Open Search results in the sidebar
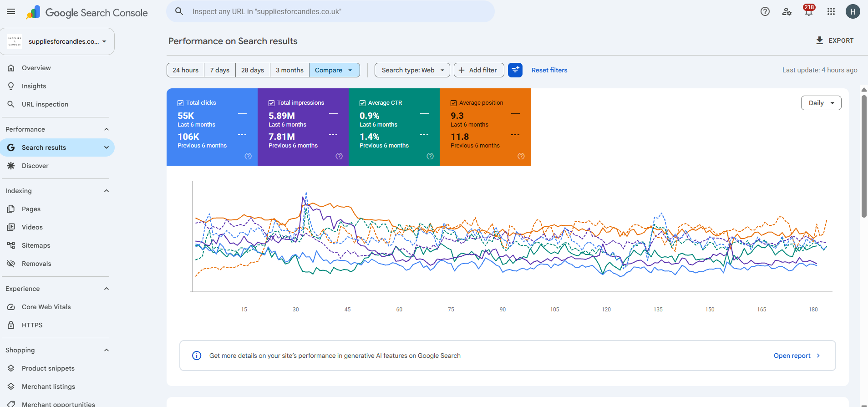This screenshot has height=407, width=868. click(x=57, y=148)
